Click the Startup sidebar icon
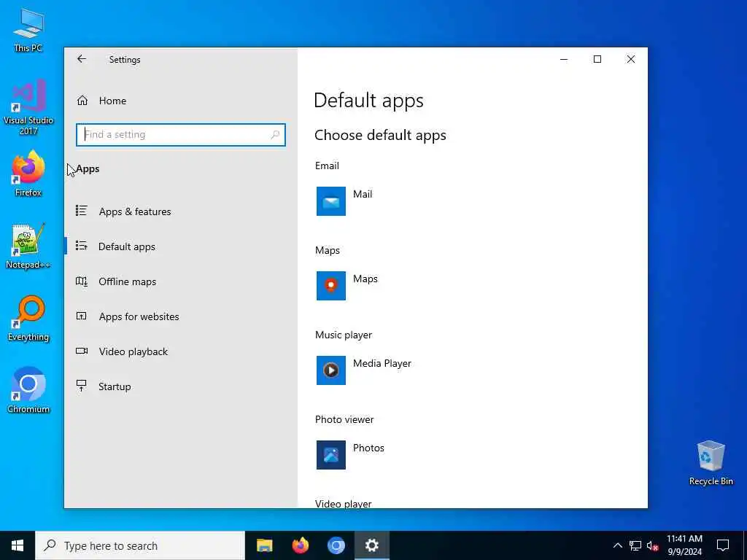Screen dimensions: 747x560 pyautogui.click(x=82, y=386)
